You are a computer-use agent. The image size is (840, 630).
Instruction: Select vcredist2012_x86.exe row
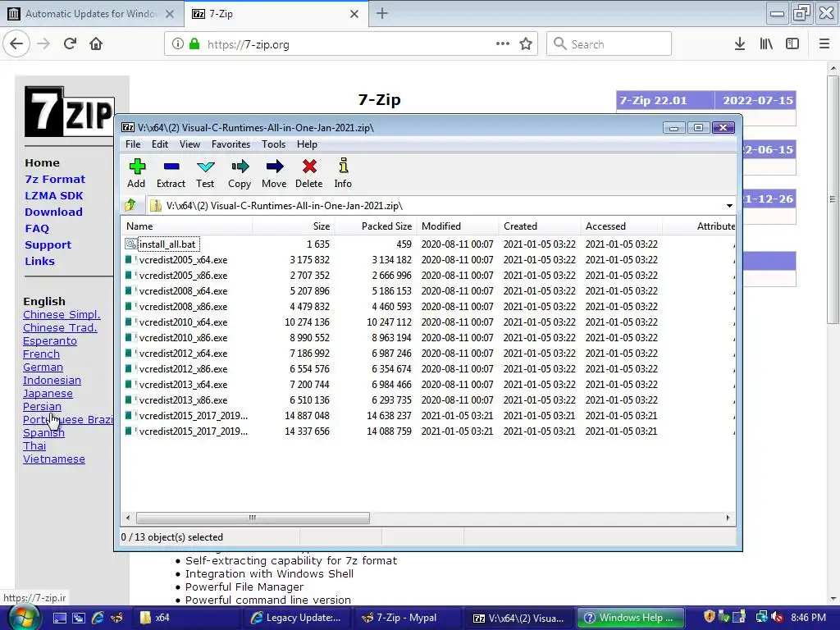[427, 369]
